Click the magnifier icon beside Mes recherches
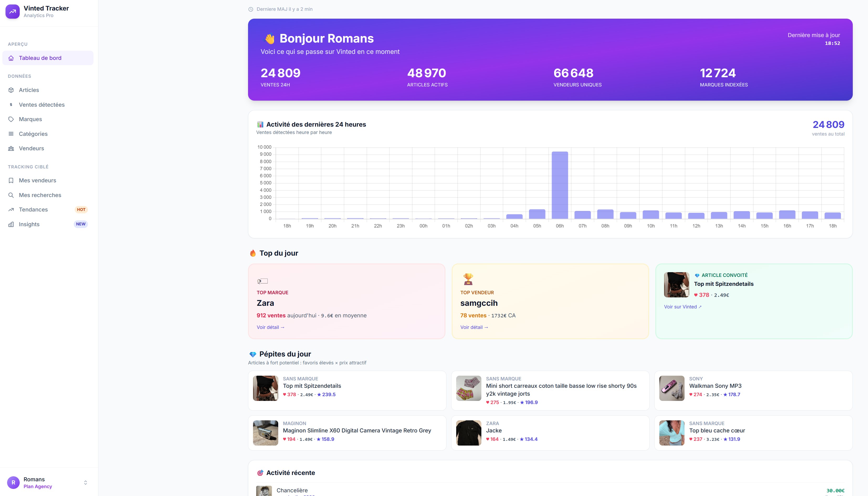868x496 pixels. pyautogui.click(x=11, y=195)
